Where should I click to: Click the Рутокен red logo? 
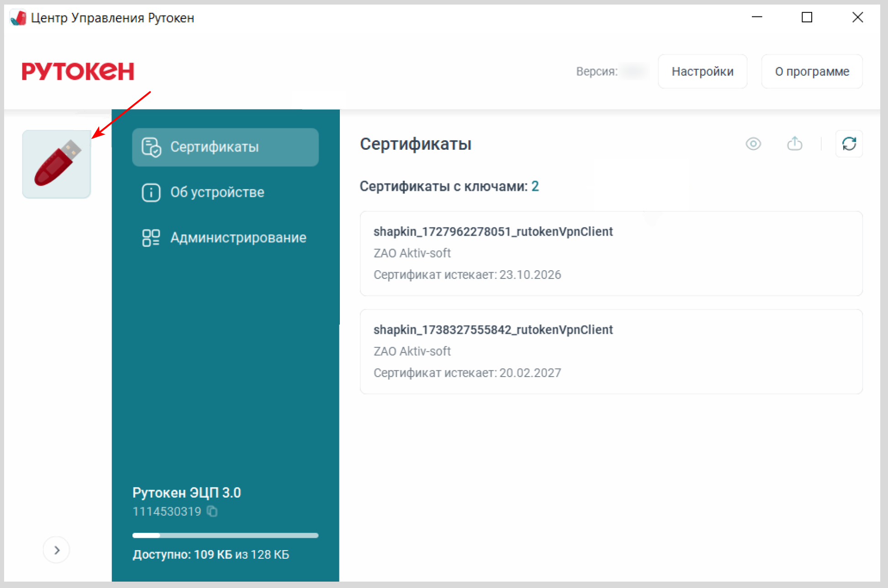[78, 72]
